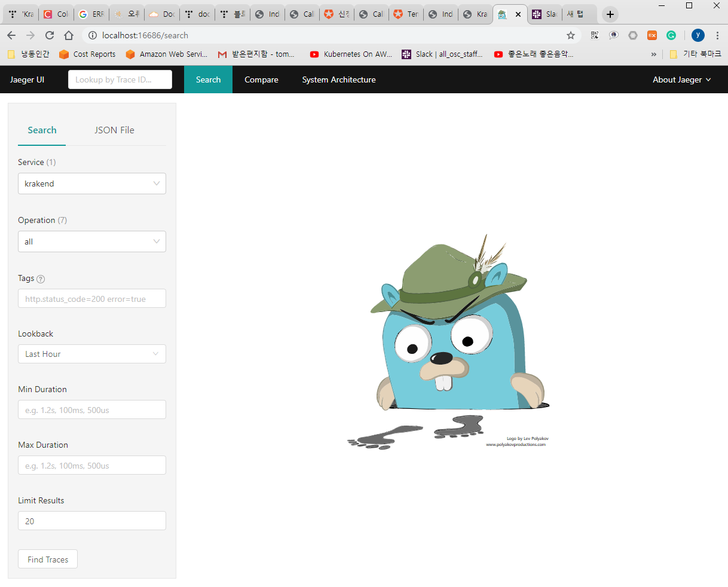Switch to the 새 탭 browser tab

click(x=579, y=14)
